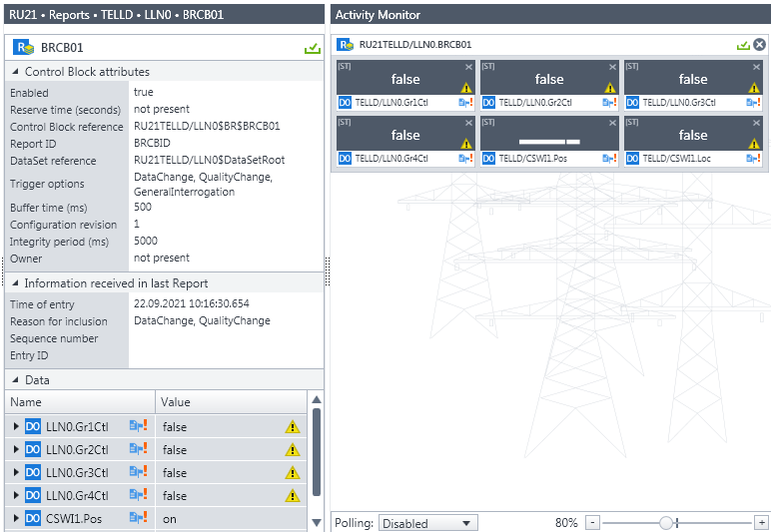Image resolution: width=771 pixels, height=532 pixels.
Task: Click the DO icon of LLN0.Gr3Ctl row
Action: click(x=33, y=472)
